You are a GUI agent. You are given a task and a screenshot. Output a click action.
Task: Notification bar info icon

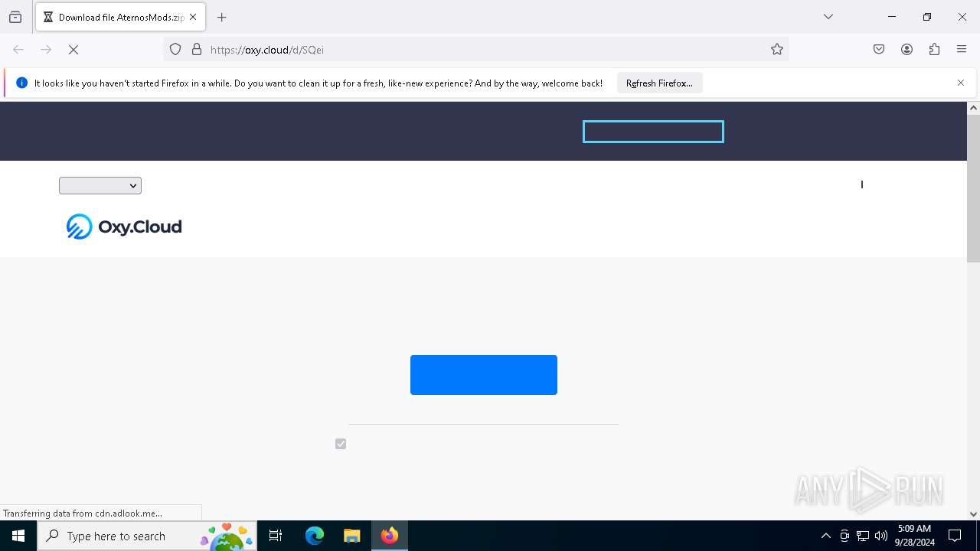pyautogui.click(x=22, y=83)
